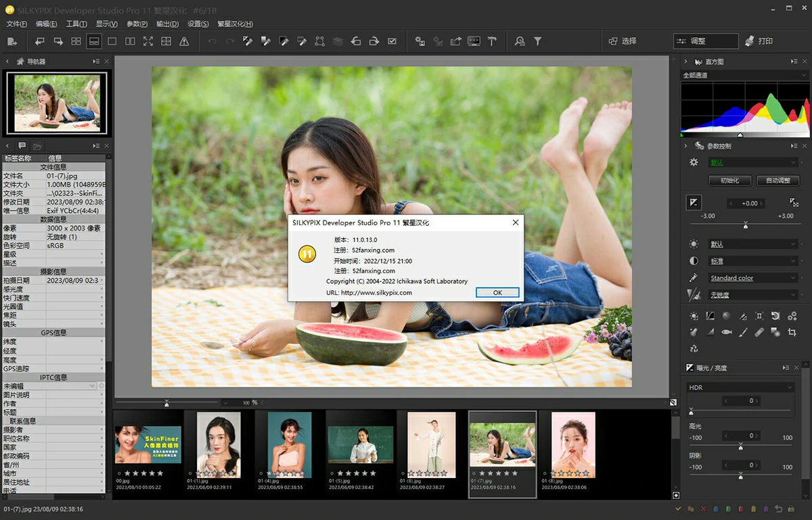Click the undo arrow icon

click(212, 41)
